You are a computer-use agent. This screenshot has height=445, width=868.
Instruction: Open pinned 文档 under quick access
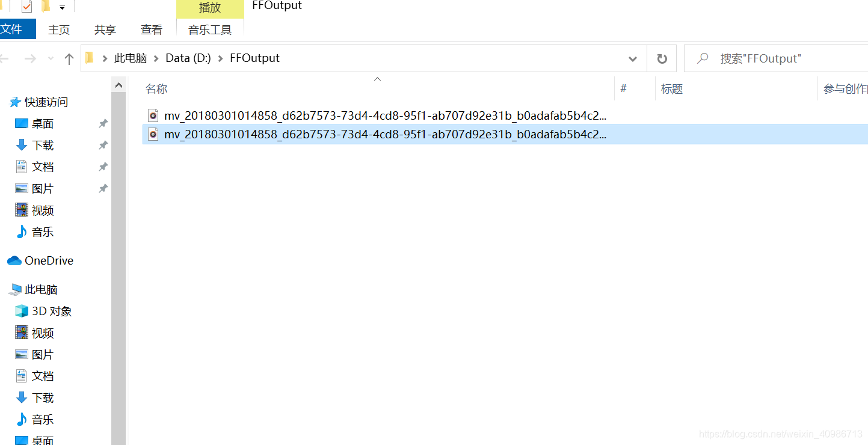[x=43, y=167]
